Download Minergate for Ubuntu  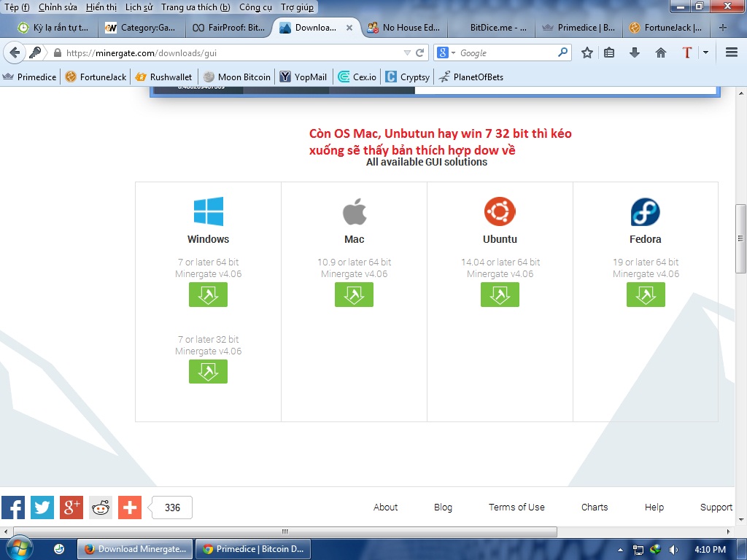pyautogui.click(x=500, y=295)
